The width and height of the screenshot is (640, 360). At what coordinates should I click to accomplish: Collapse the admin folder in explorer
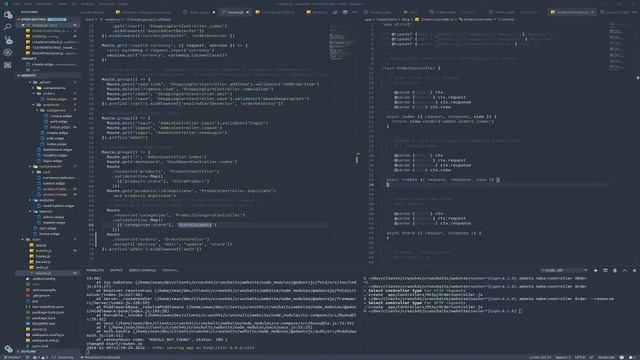pos(45,82)
